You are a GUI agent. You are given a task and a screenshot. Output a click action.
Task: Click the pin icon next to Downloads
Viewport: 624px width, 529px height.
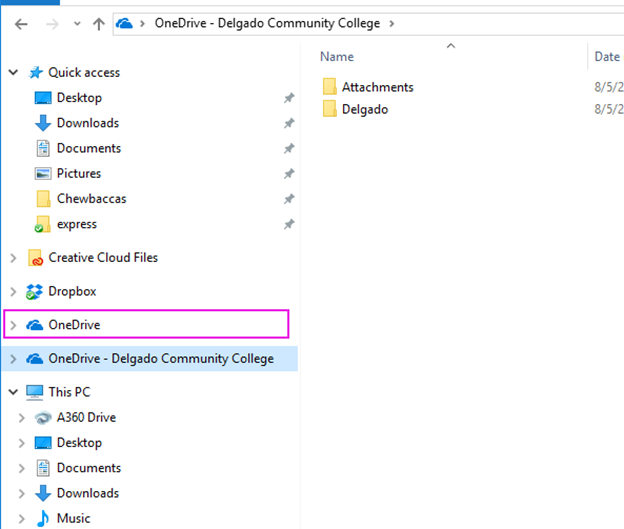coord(289,123)
